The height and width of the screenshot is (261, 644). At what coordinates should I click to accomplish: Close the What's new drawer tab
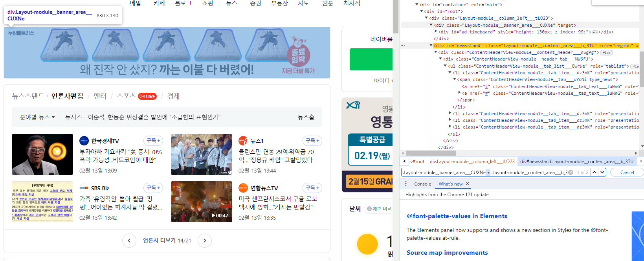[x=468, y=184]
